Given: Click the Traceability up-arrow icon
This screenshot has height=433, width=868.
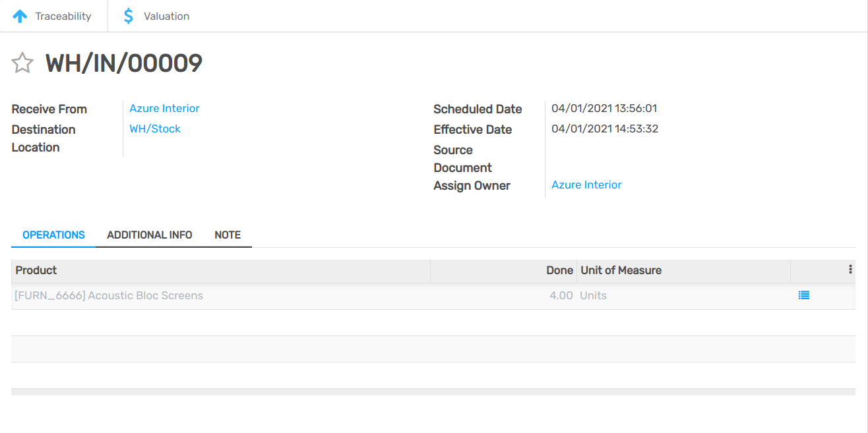Looking at the screenshot, I should click(20, 16).
